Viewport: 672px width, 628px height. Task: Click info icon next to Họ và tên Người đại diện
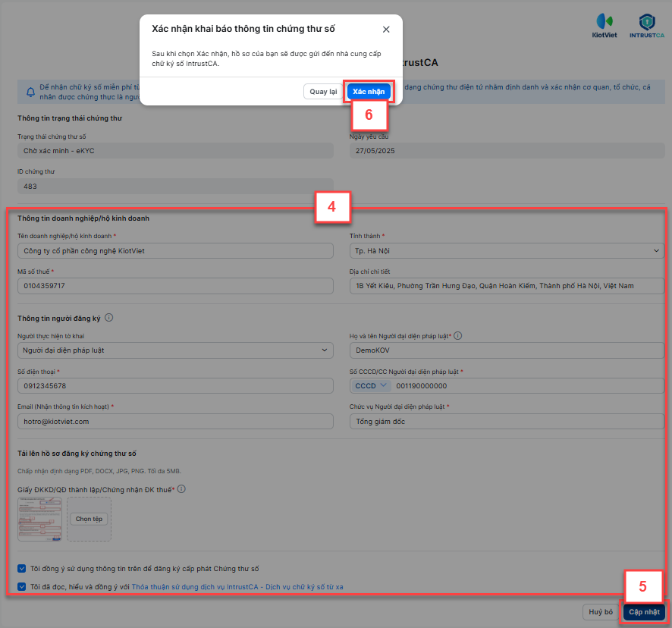coord(457,336)
